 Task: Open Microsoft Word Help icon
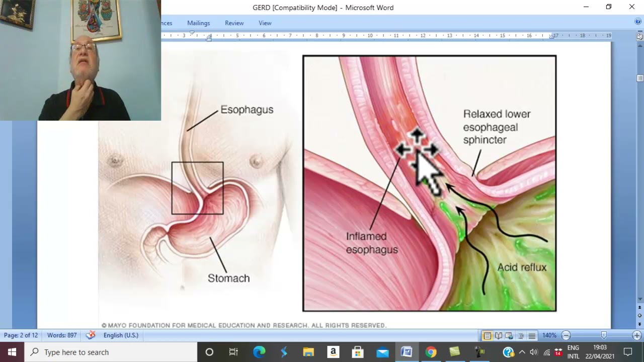[x=638, y=22]
